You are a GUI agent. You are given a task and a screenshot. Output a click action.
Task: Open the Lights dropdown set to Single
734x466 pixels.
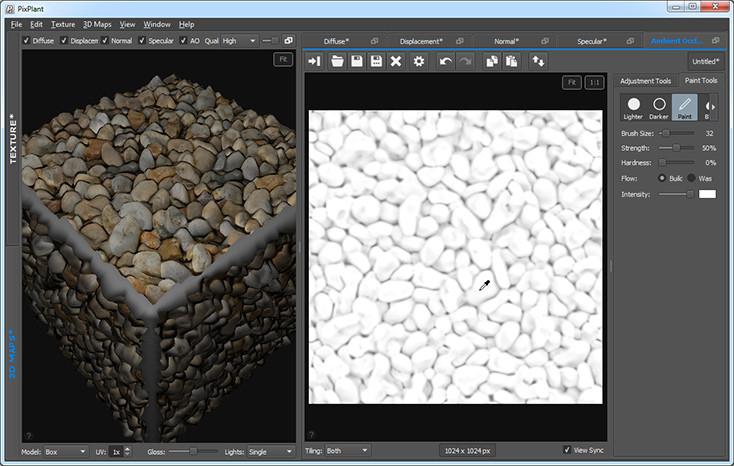[271, 452]
